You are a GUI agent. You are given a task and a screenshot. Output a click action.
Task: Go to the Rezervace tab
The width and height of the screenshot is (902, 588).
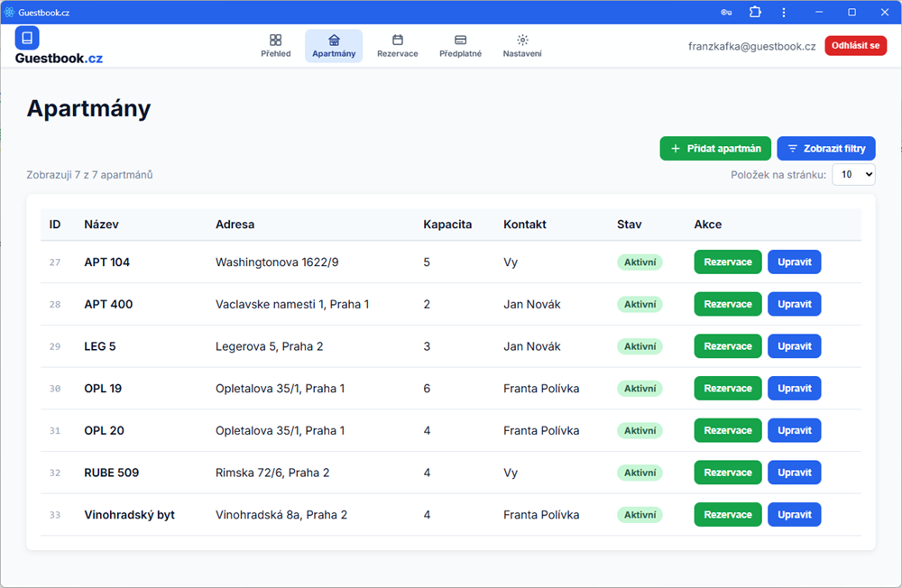tap(398, 46)
